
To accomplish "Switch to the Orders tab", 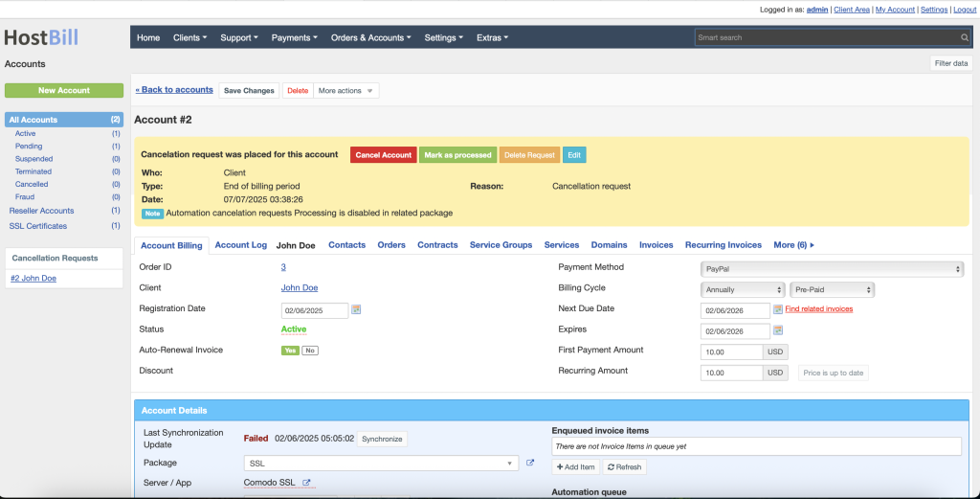I will point(391,245).
